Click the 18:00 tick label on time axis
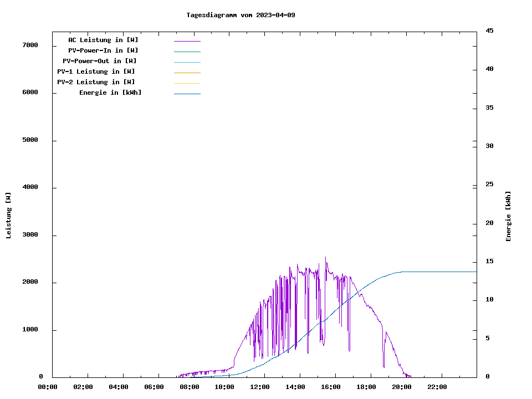This screenshot has height=399, width=532. 366,387
